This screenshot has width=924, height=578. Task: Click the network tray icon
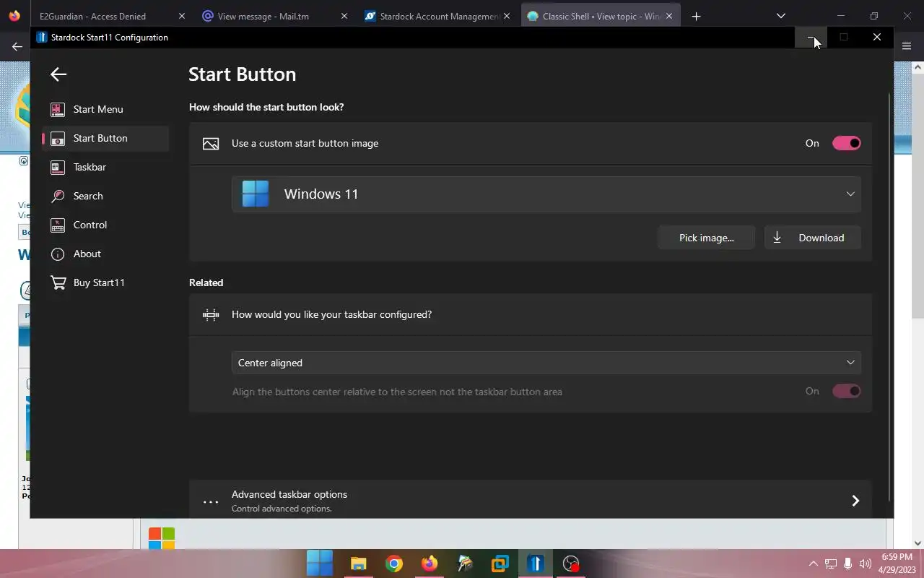(x=831, y=564)
